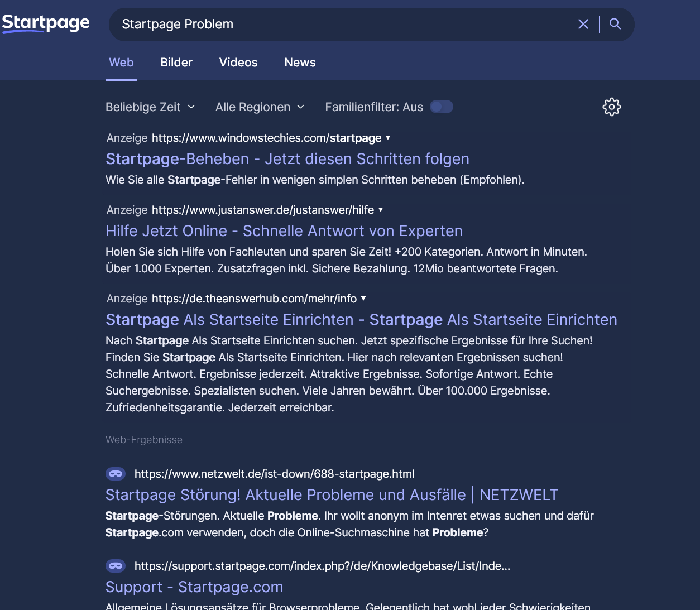Screen dimensions: 700x610
Task: Submit search with magnifier icon
Action: [x=615, y=24]
